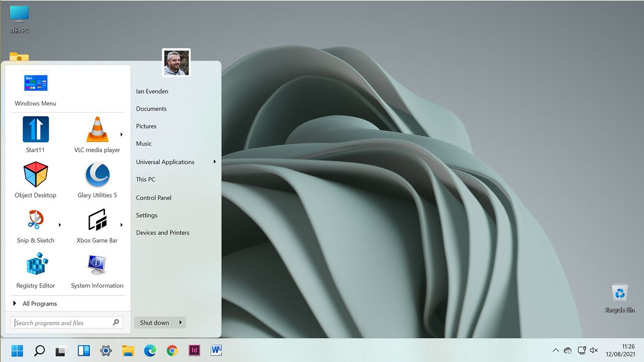Image resolution: width=644 pixels, height=362 pixels.
Task: Open System Information
Action: pos(97,270)
